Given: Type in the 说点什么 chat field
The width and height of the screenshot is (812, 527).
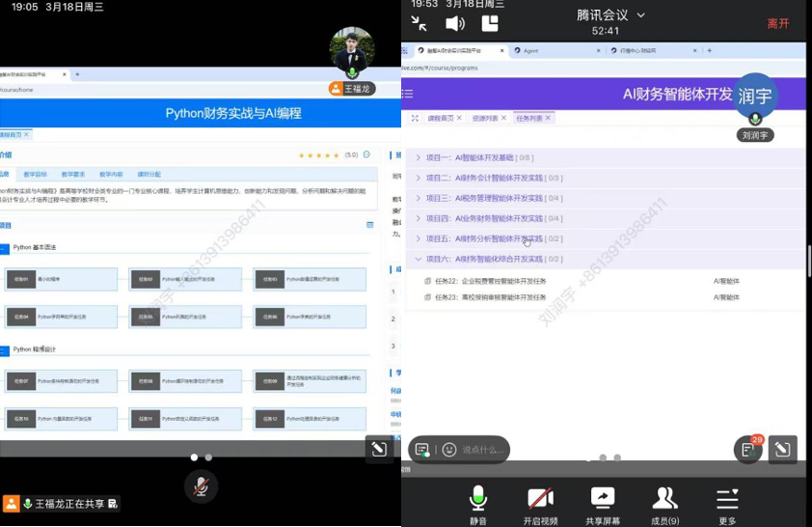Looking at the screenshot, I should point(479,450).
